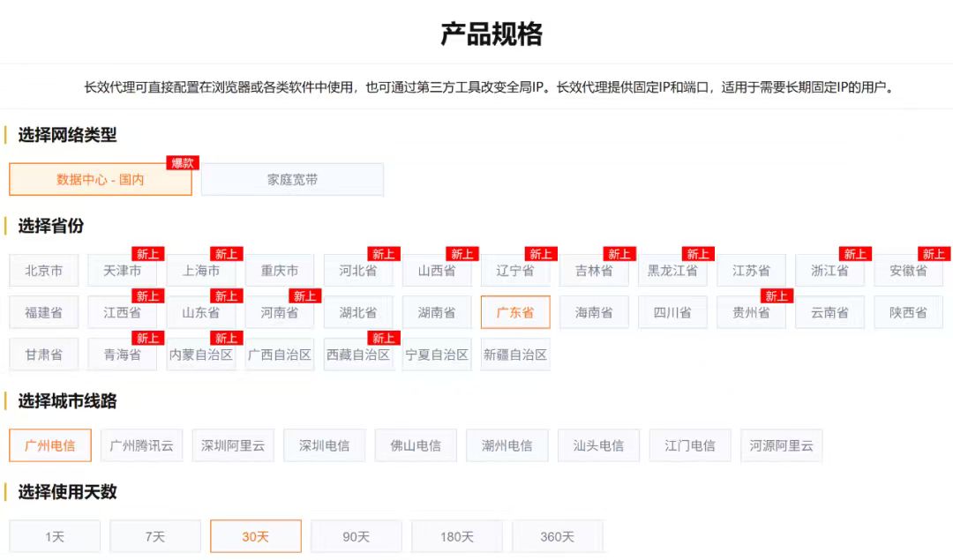
Task: Select 360天 usage duration
Action: coord(557,535)
